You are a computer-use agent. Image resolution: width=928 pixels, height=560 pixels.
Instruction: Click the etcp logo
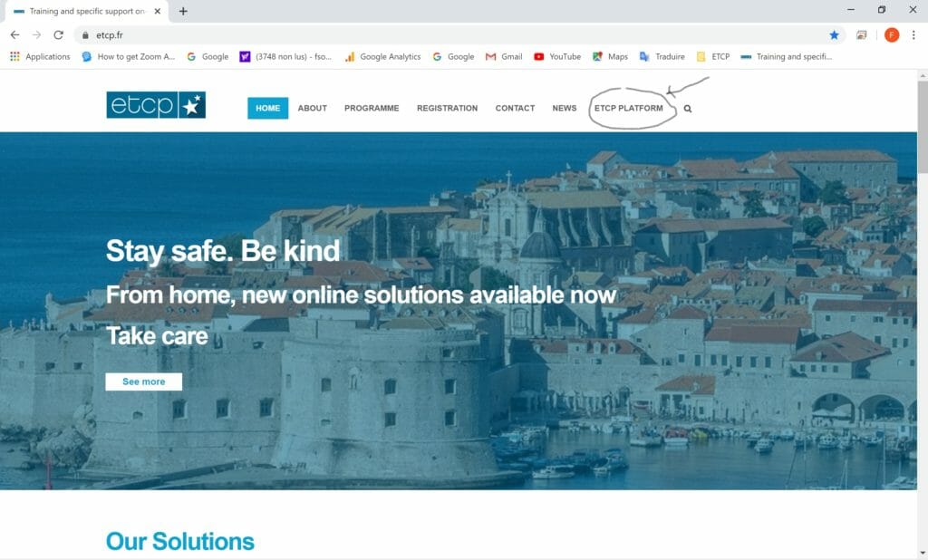pos(156,105)
